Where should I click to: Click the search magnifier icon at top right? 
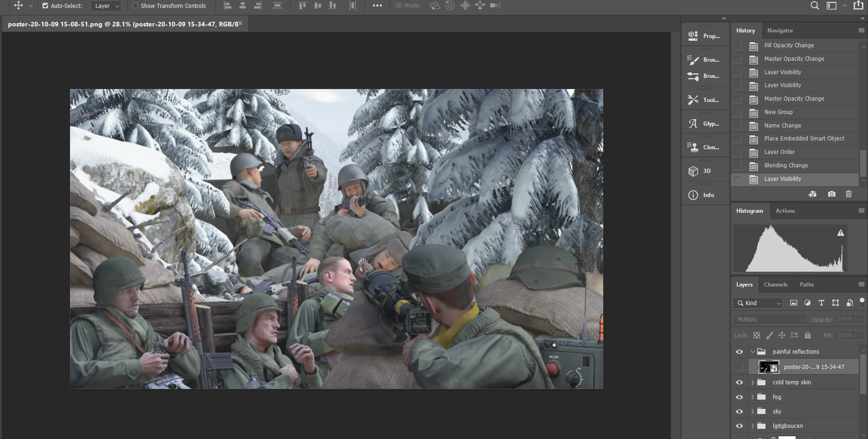(x=815, y=6)
